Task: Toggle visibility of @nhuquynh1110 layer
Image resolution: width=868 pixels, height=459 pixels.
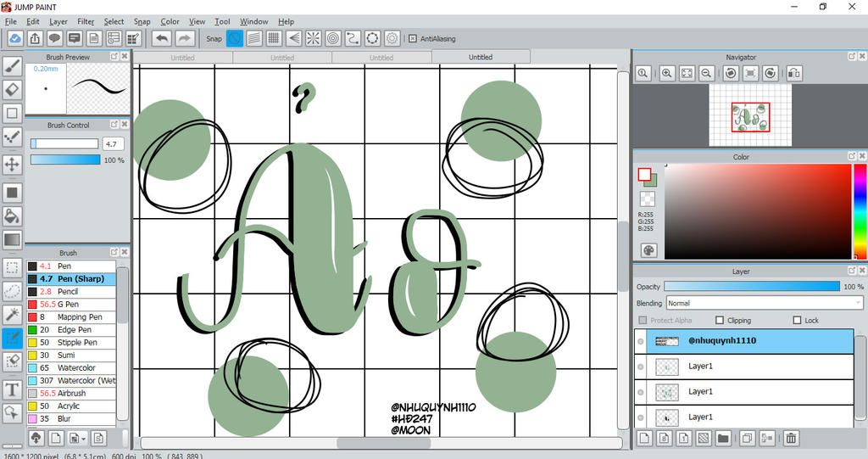Action: tap(641, 341)
